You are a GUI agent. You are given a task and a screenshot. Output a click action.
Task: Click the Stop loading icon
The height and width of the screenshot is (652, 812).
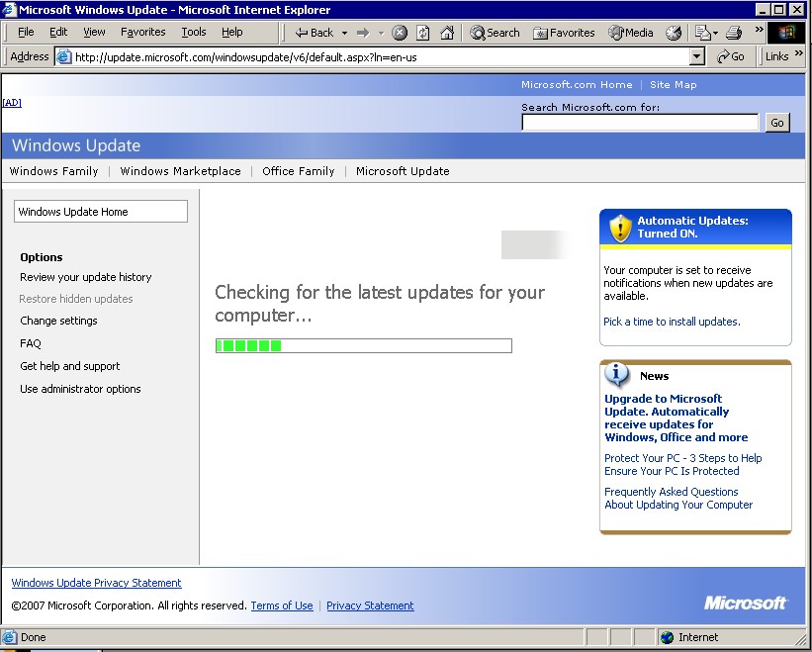(x=400, y=33)
